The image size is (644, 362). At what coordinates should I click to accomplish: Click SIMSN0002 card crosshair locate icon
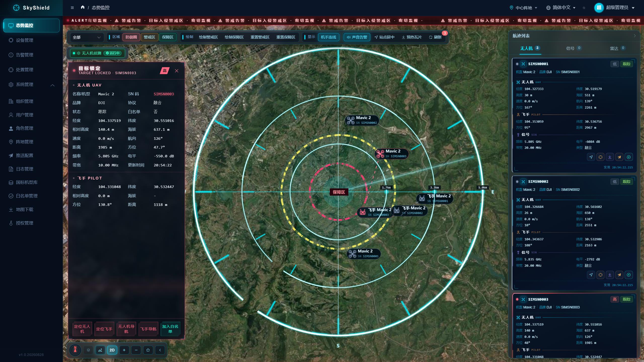pos(600,275)
